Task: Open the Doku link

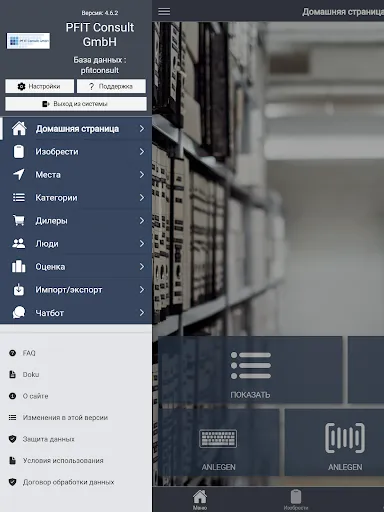Action: point(31,375)
